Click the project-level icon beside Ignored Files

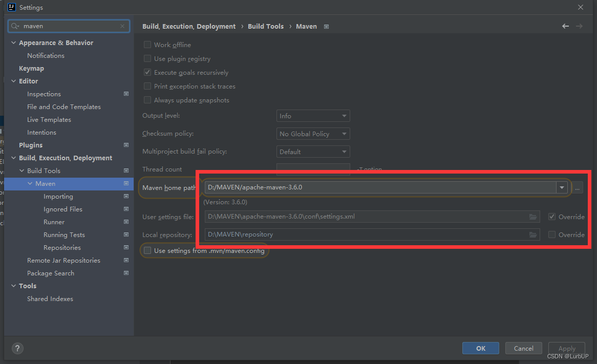(x=126, y=209)
